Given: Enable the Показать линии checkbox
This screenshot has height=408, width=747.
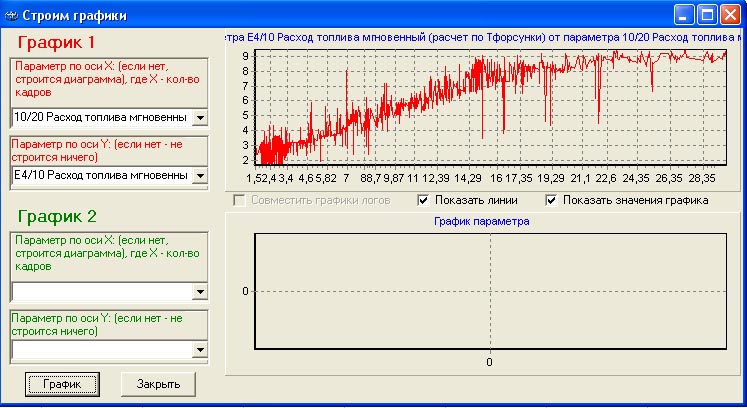Looking at the screenshot, I should coord(423,200).
